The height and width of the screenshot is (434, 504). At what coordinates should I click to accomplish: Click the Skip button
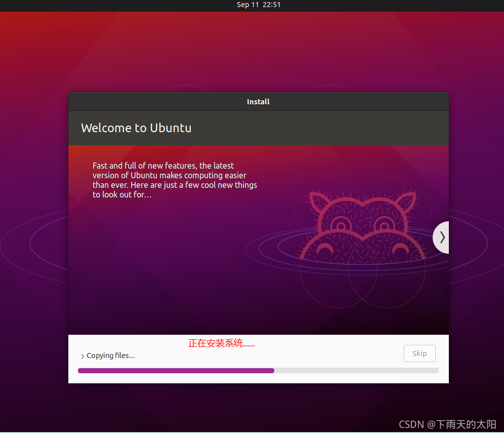(419, 353)
